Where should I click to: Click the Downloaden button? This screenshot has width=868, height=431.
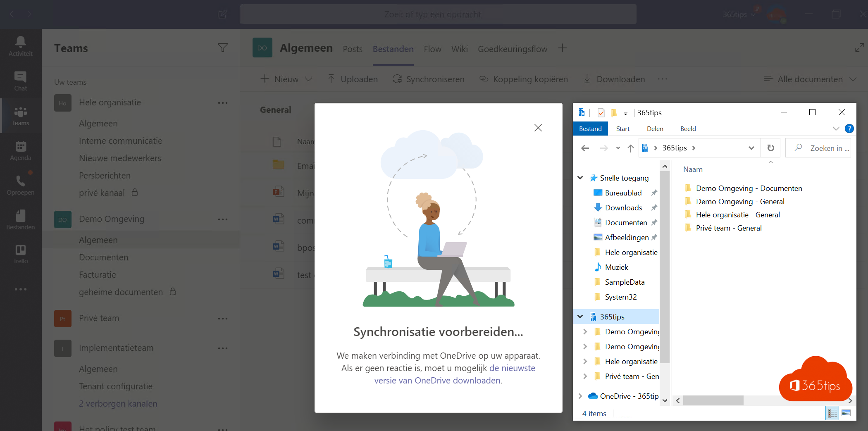[614, 79]
